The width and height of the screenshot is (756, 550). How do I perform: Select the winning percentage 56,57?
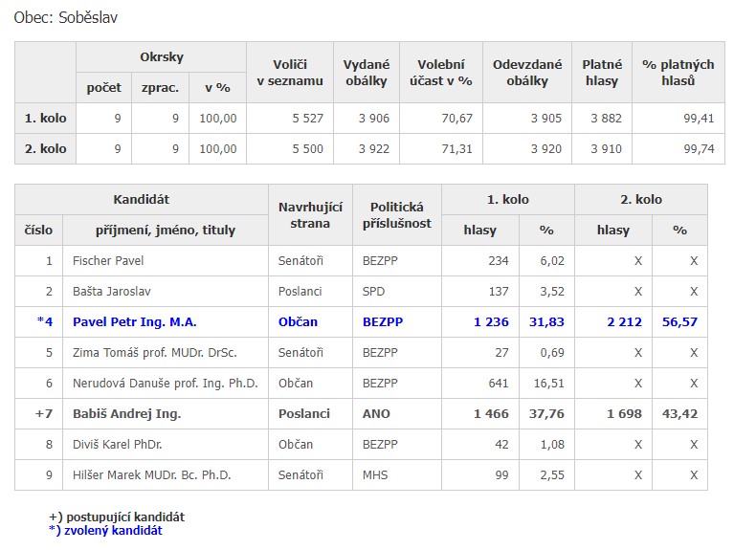[x=679, y=322]
